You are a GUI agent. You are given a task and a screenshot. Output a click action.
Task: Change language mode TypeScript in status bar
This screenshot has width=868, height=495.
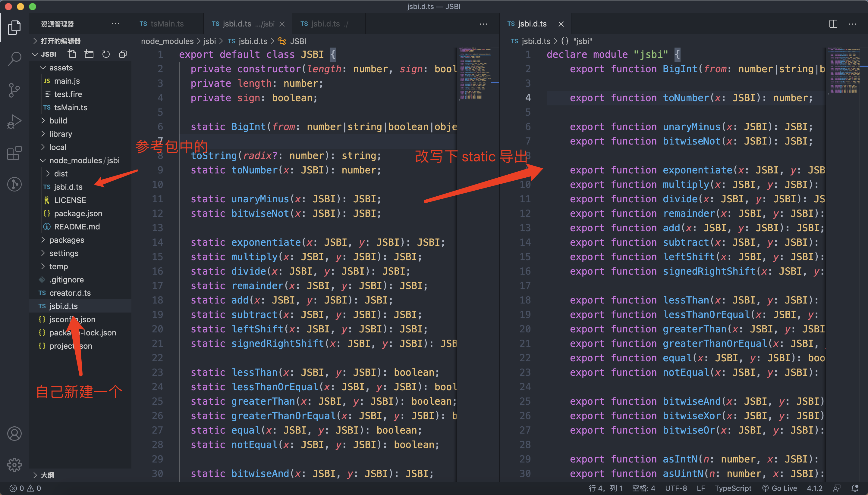tap(733, 488)
